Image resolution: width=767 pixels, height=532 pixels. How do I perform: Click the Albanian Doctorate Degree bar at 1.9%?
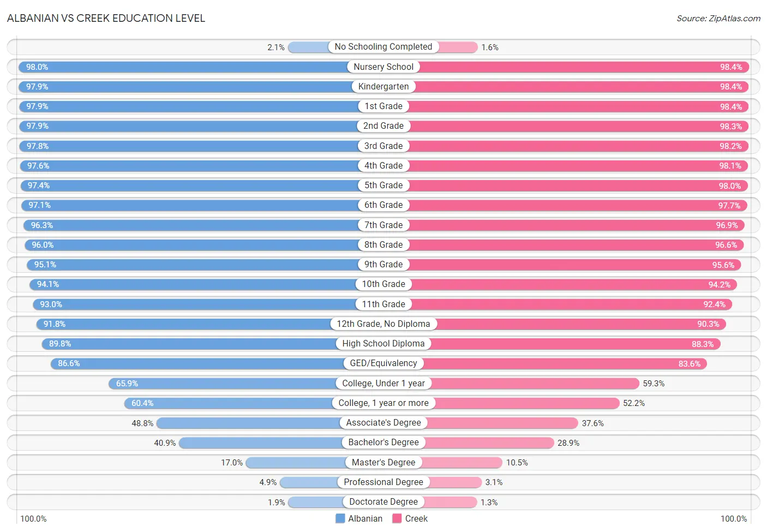click(x=335, y=502)
